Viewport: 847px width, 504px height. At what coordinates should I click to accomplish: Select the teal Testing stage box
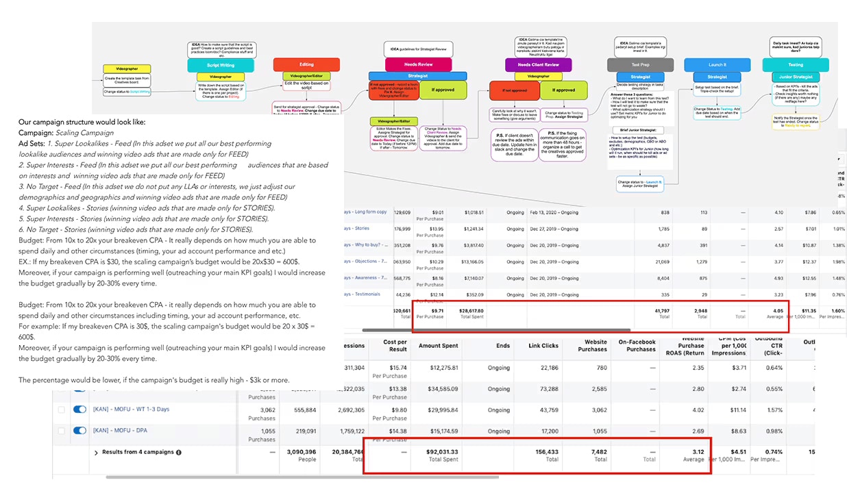click(794, 64)
